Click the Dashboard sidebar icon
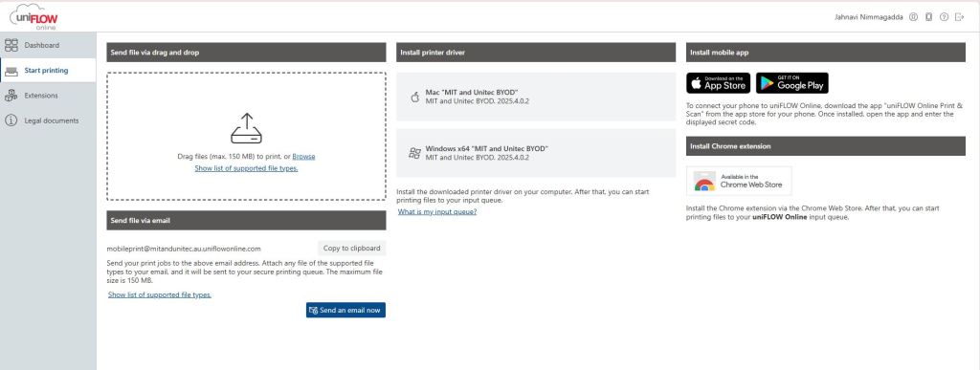This screenshot has width=980, height=370. tap(11, 45)
